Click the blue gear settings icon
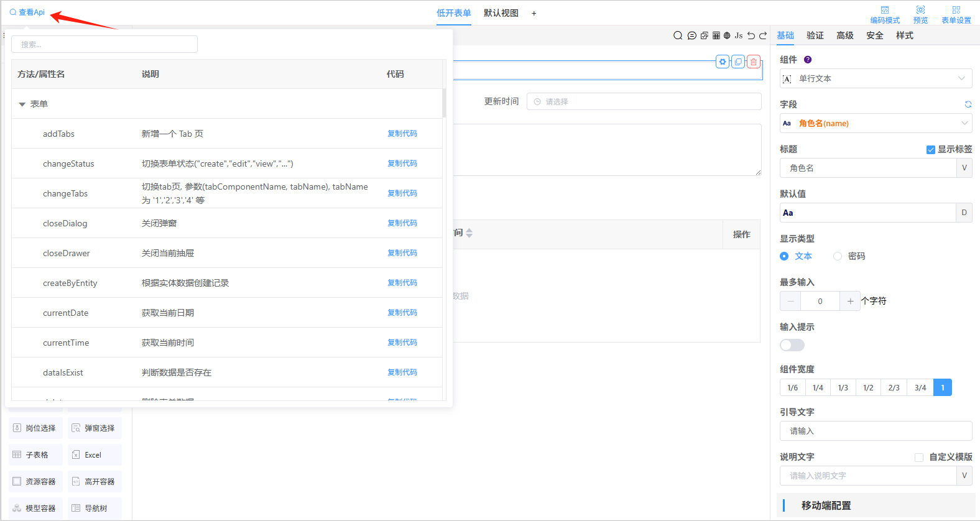 723,62
